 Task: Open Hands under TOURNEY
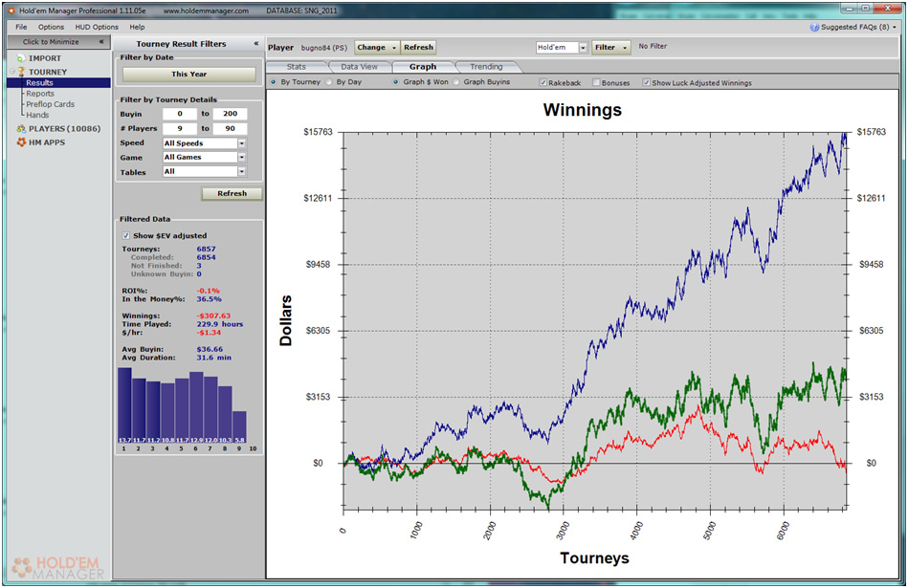(x=37, y=115)
